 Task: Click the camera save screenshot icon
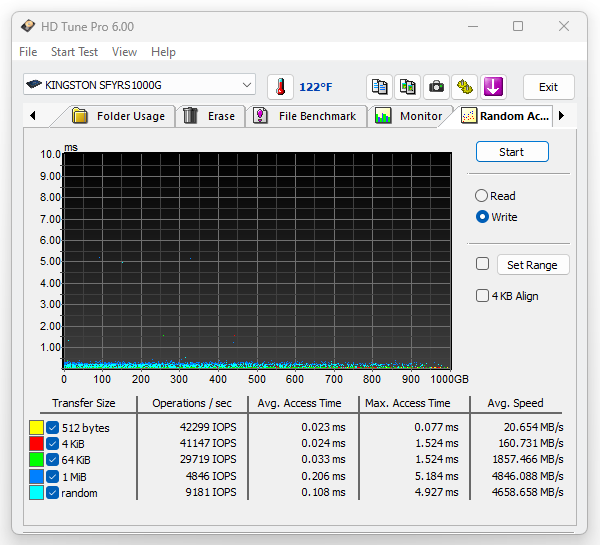[x=436, y=87]
